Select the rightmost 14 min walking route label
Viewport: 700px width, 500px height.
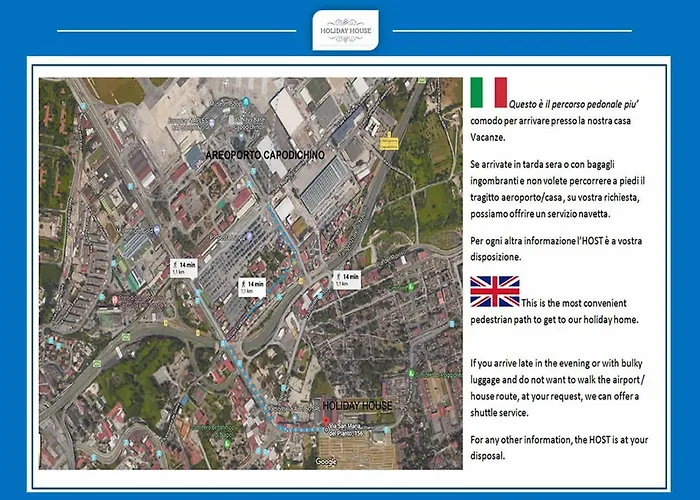(347, 278)
